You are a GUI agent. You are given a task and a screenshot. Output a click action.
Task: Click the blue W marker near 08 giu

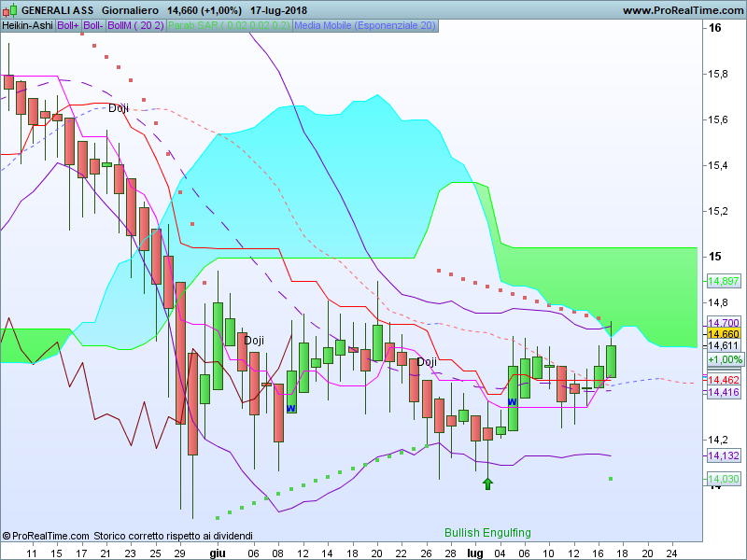coord(291,408)
